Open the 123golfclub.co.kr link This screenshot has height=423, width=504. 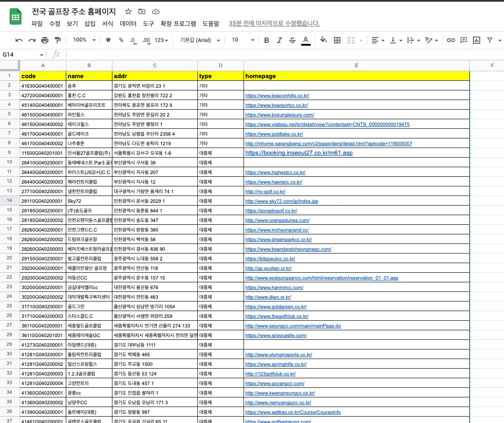[x=271, y=374]
